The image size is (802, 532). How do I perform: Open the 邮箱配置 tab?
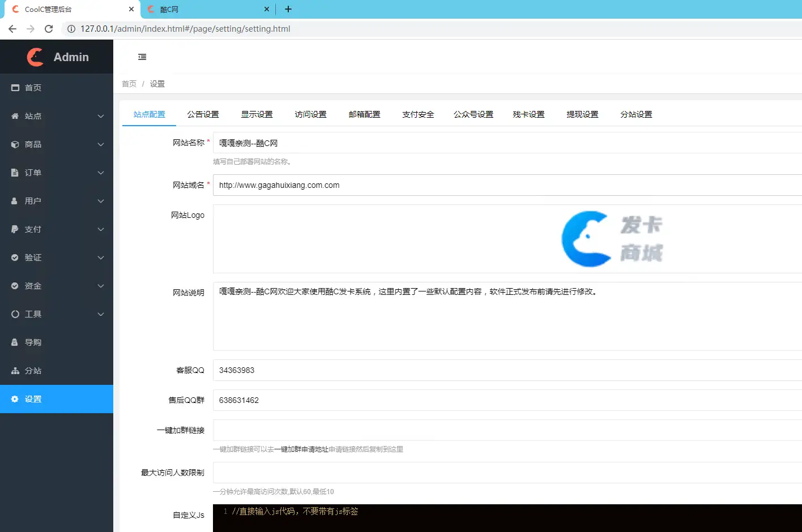point(364,114)
